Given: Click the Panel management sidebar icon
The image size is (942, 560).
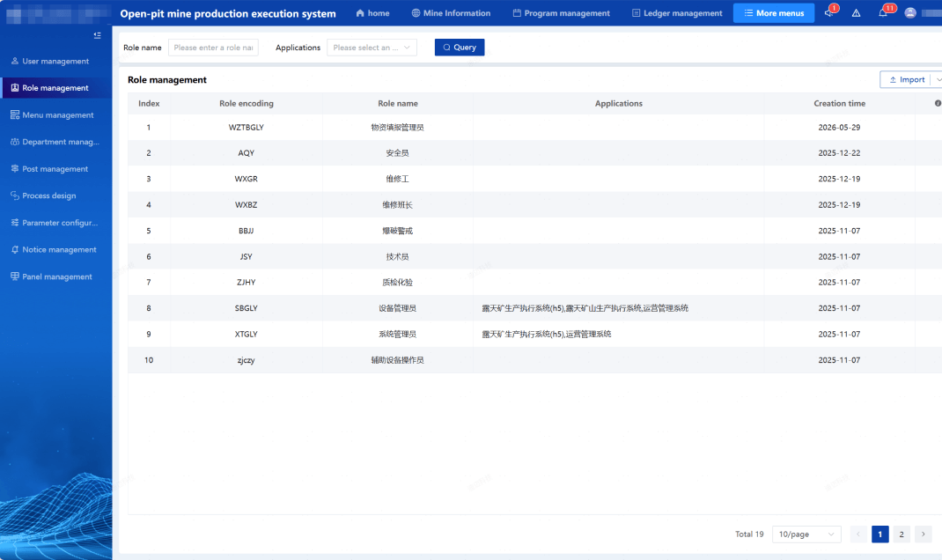Looking at the screenshot, I should click(x=15, y=276).
